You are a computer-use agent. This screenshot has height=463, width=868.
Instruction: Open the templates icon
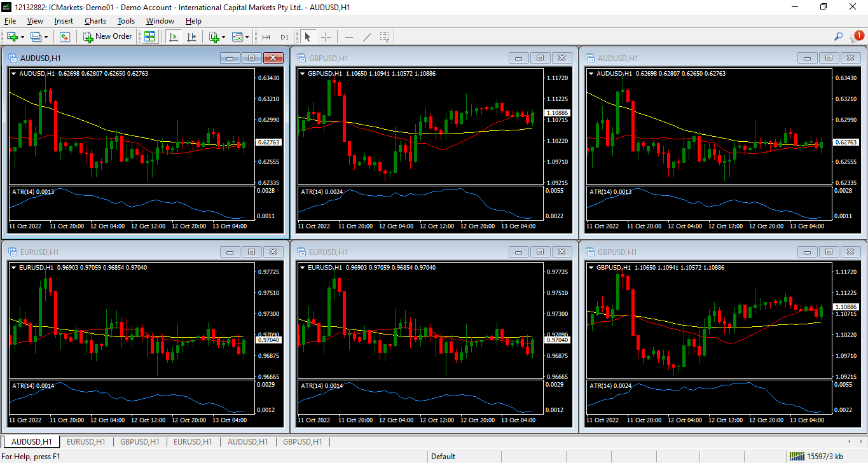click(x=237, y=37)
